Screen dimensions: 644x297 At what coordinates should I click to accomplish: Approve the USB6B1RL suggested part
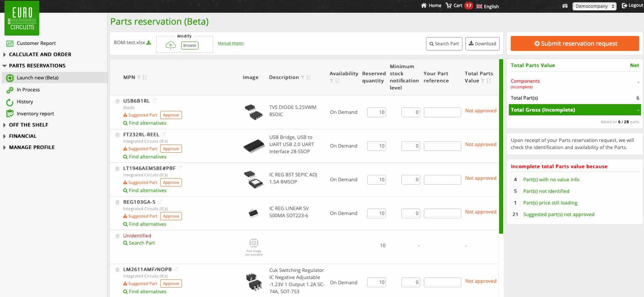[171, 115]
